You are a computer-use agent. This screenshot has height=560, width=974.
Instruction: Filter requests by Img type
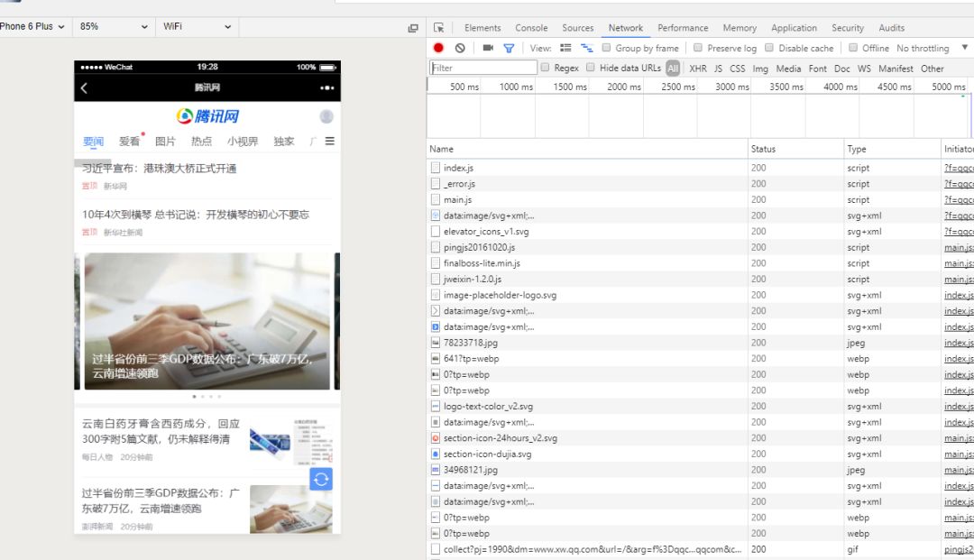point(760,69)
